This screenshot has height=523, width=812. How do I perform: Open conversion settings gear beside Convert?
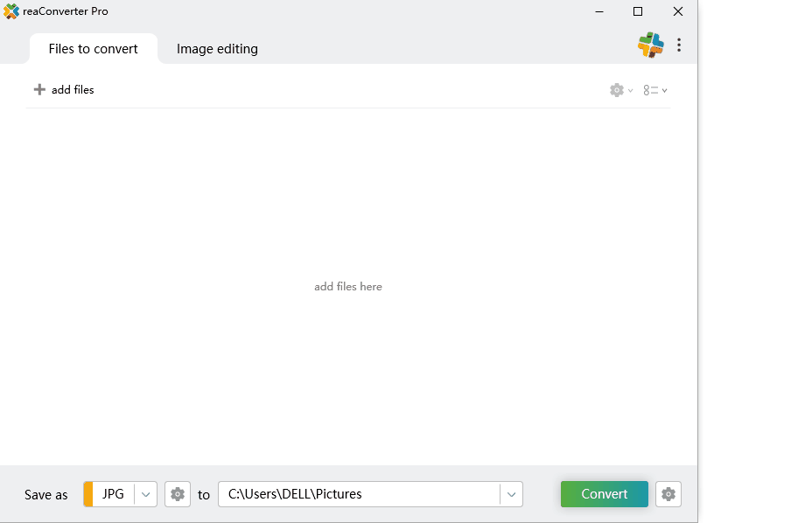tap(668, 494)
